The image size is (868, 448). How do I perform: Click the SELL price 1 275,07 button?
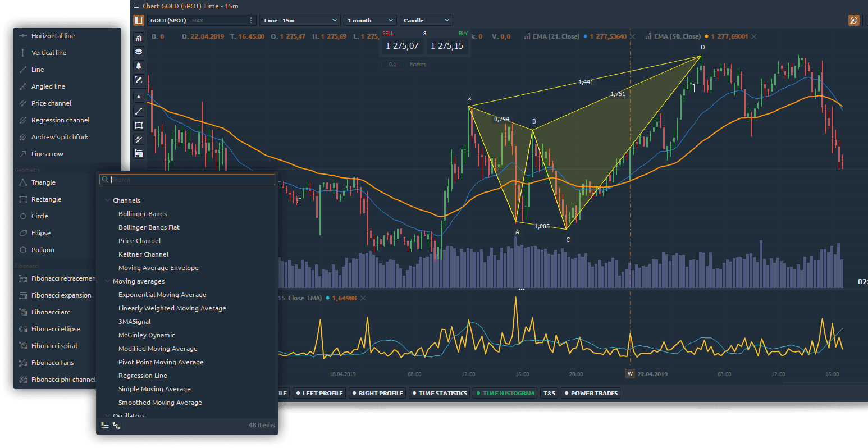pos(402,46)
